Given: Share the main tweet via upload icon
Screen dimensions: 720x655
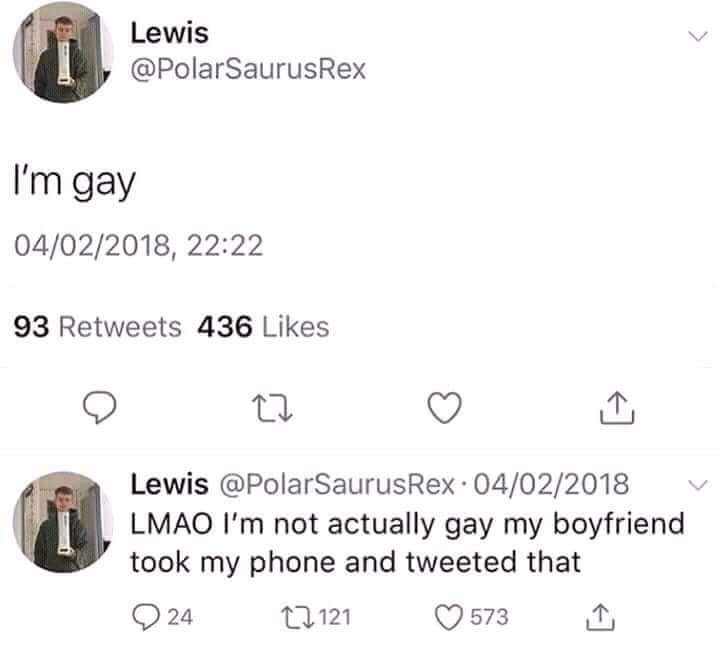Looking at the screenshot, I should 617,407.
